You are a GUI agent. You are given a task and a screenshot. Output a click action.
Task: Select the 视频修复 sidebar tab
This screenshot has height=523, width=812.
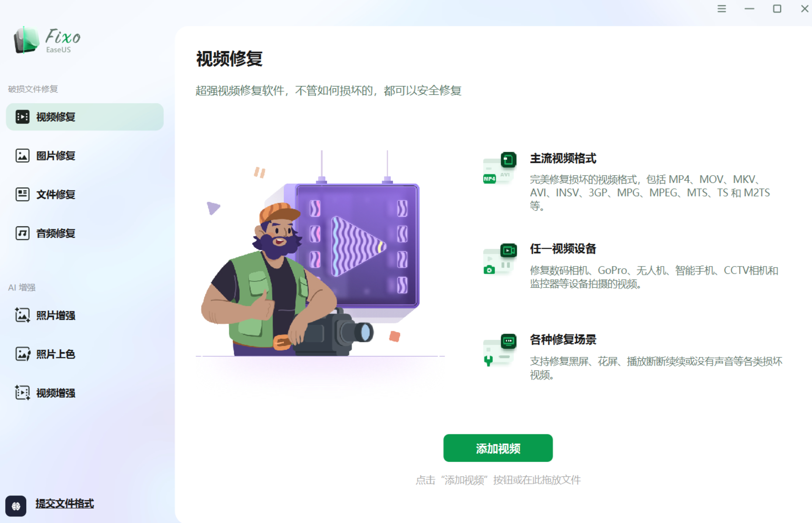coord(85,117)
